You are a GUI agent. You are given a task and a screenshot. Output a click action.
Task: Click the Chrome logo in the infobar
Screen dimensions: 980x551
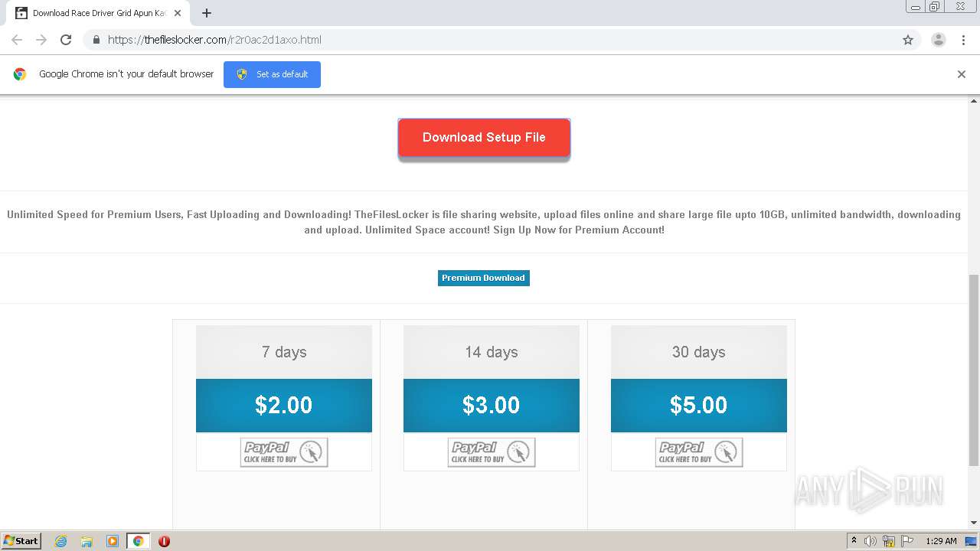coord(20,74)
